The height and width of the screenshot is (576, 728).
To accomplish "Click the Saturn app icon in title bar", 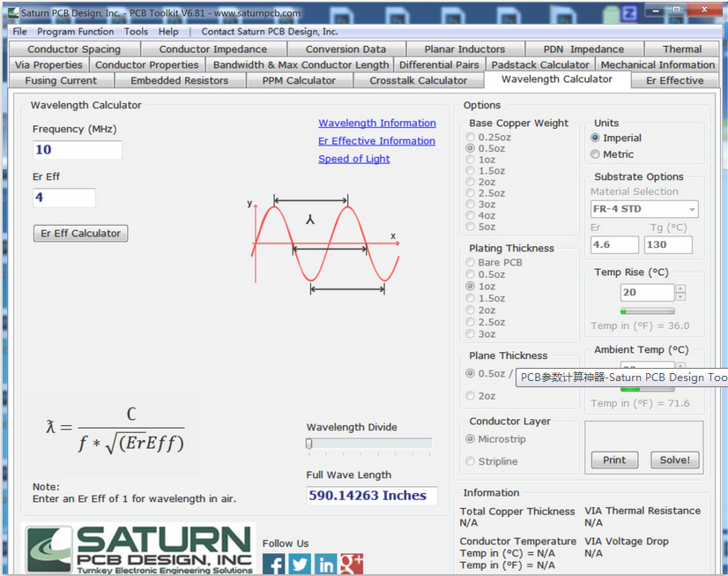I will click(14, 12).
